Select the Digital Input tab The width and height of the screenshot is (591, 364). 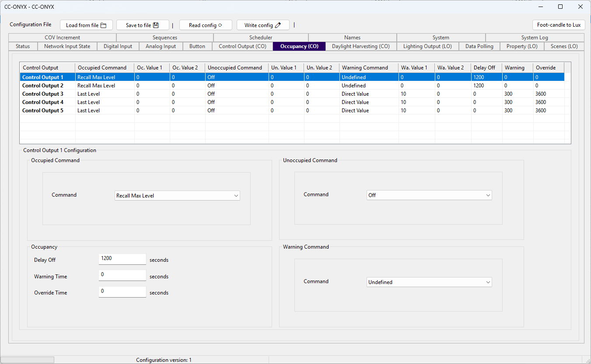(118, 46)
